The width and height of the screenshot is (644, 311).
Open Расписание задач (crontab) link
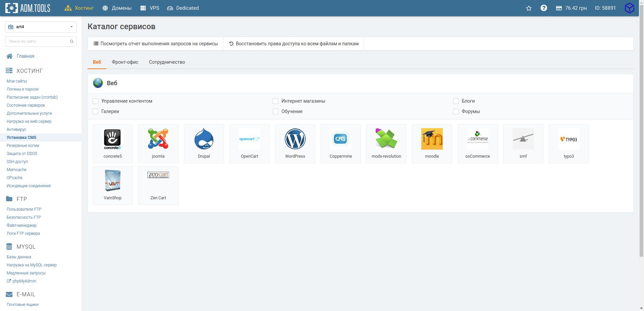click(32, 97)
